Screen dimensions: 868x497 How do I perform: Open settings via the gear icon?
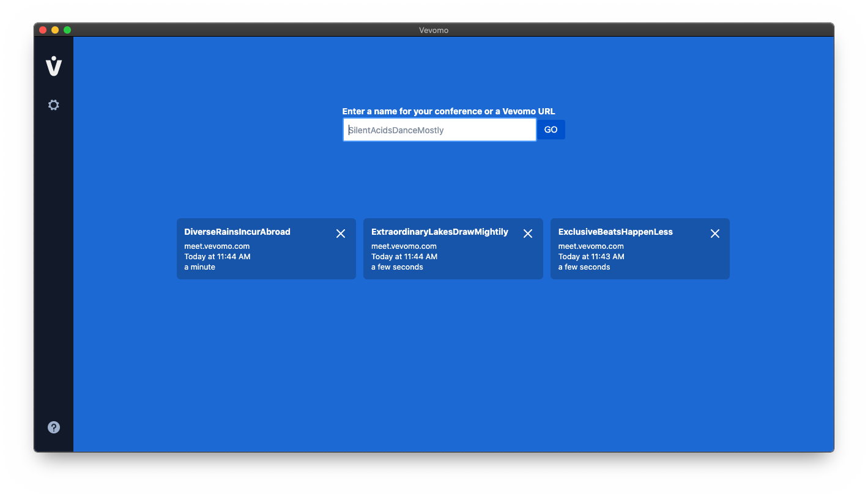coord(54,105)
